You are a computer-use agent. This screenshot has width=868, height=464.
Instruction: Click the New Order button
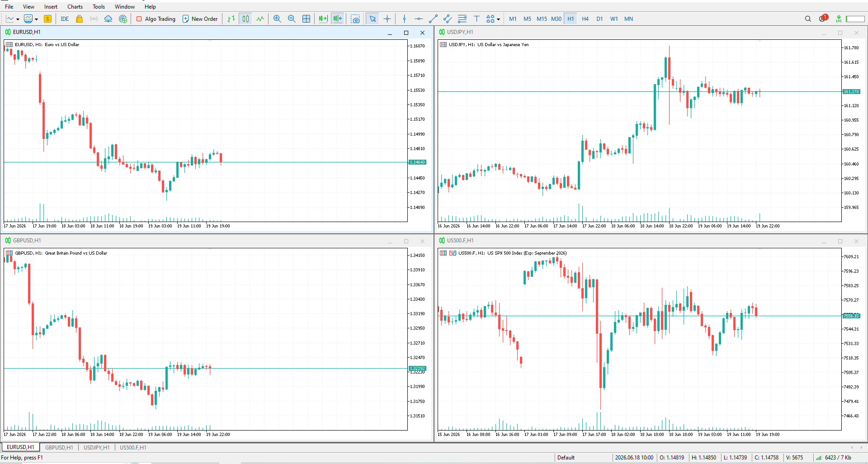(x=200, y=19)
